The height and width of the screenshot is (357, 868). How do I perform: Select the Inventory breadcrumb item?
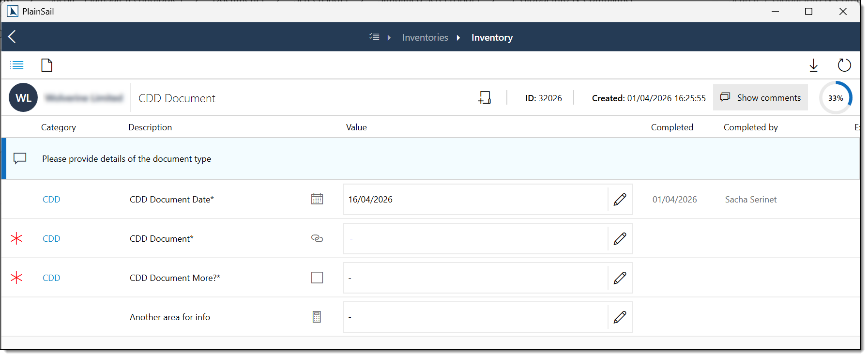coord(492,38)
